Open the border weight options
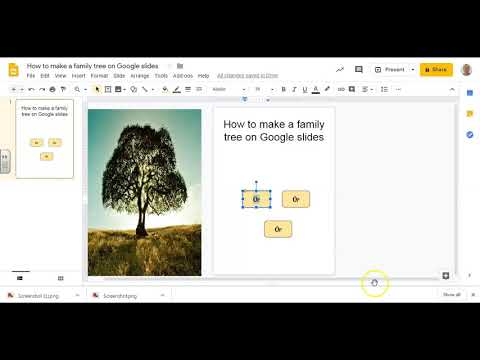The image size is (480, 360). pos(188,89)
